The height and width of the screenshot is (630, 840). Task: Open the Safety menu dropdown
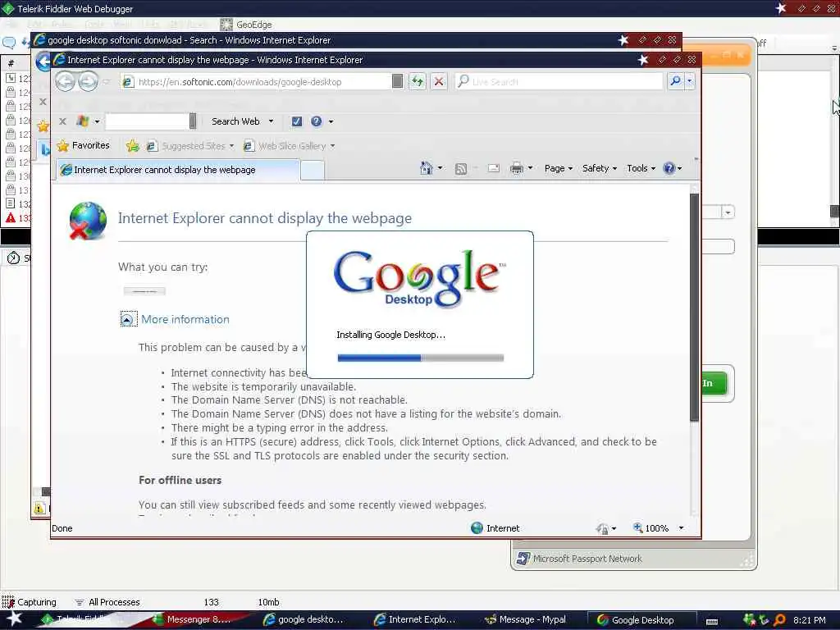click(600, 168)
